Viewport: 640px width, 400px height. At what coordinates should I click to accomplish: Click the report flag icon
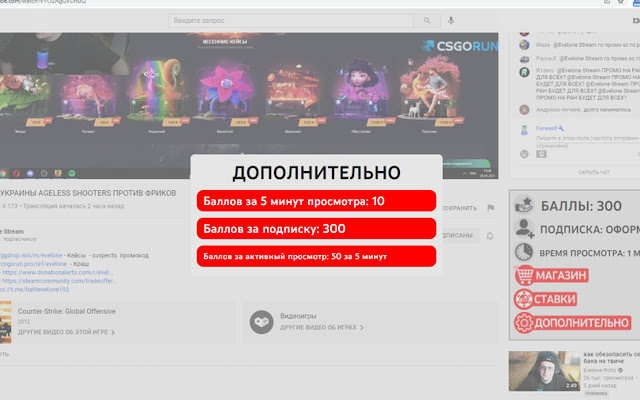pyautogui.click(x=491, y=208)
